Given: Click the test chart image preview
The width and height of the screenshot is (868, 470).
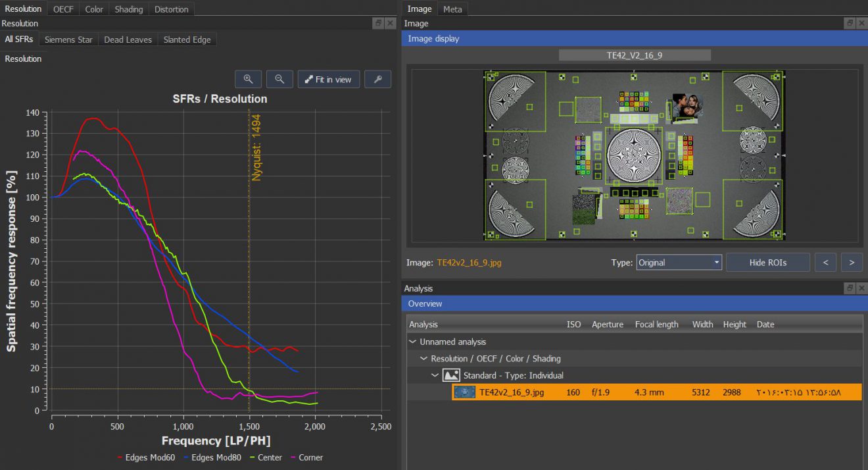Looking at the screenshot, I should (x=634, y=155).
